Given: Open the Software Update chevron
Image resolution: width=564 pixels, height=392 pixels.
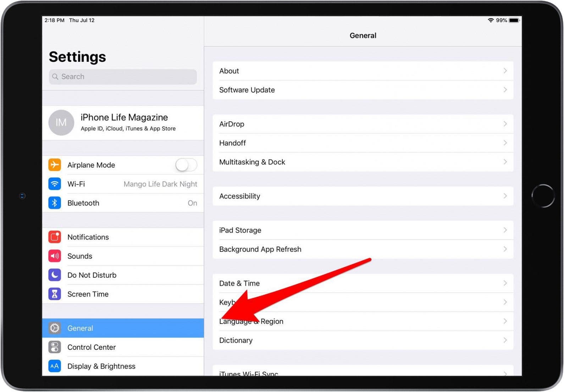Looking at the screenshot, I should coord(505,90).
